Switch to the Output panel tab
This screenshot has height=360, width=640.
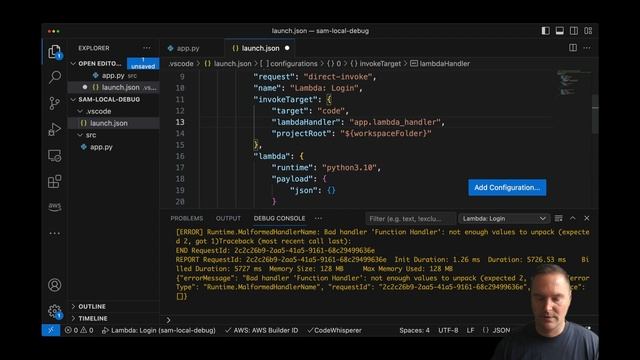[228, 218]
